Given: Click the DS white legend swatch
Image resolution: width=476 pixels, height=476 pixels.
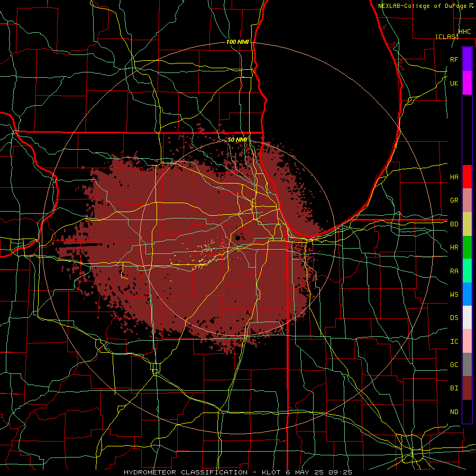Looking at the screenshot, I should click(x=467, y=317).
